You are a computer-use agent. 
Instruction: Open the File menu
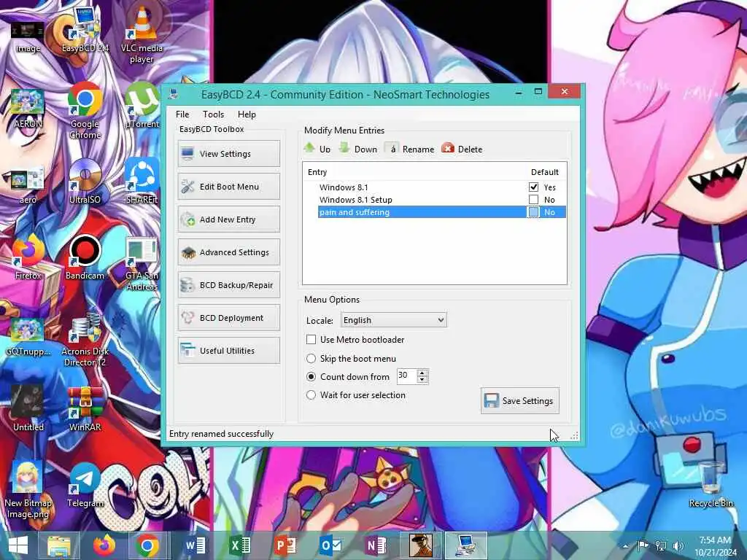[x=182, y=114]
